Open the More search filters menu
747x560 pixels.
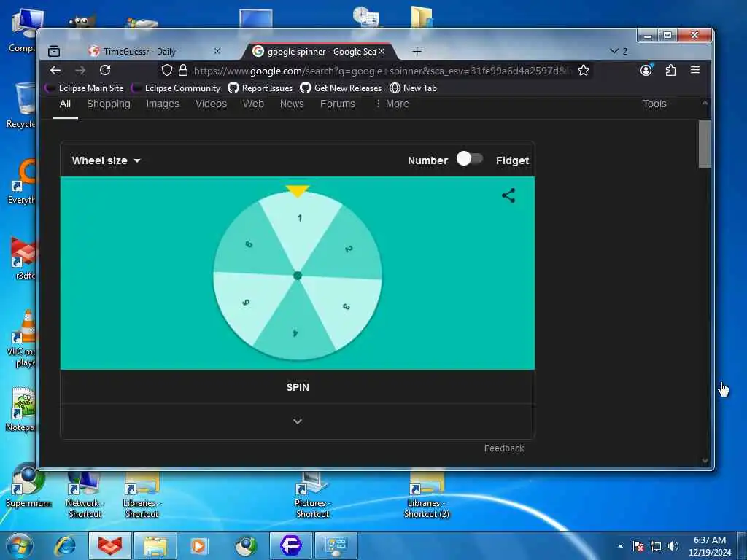pos(392,104)
